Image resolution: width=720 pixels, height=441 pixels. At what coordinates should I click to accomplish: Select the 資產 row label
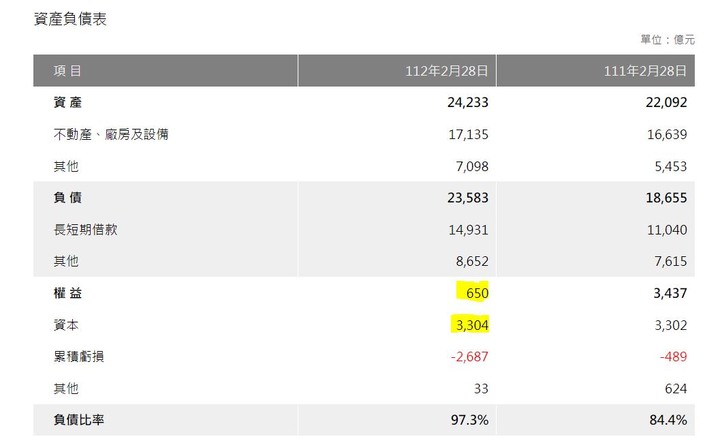(x=68, y=102)
